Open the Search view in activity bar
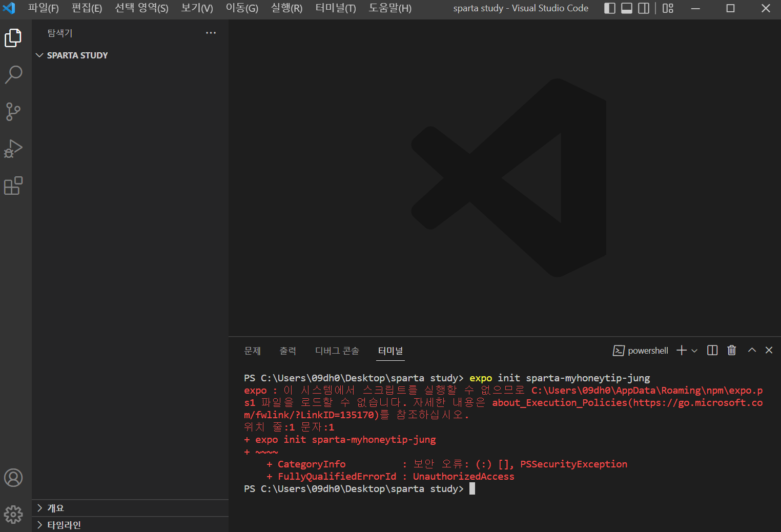The height and width of the screenshot is (532, 781). tap(13, 75)
